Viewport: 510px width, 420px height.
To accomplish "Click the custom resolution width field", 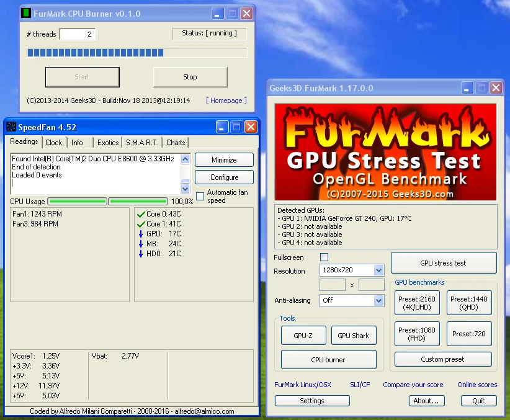I will [333, 285].
